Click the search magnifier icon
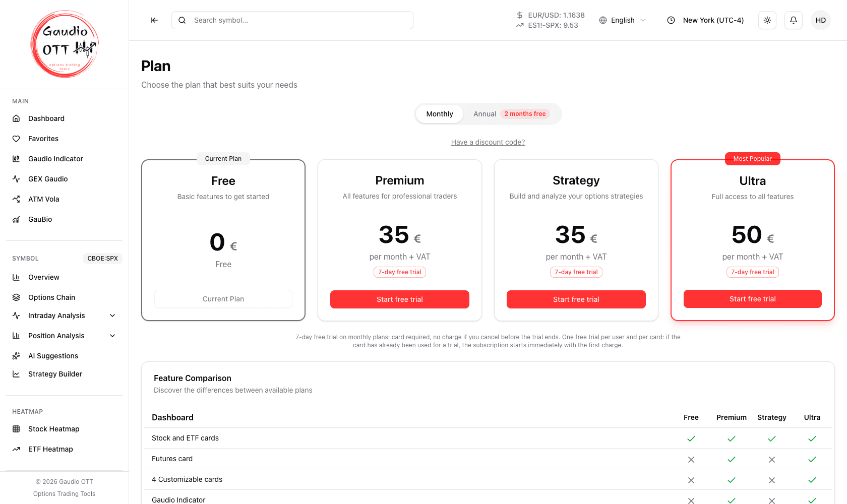Screen dimensions: 847x504 pyautogui.click(x=182, y=20)
